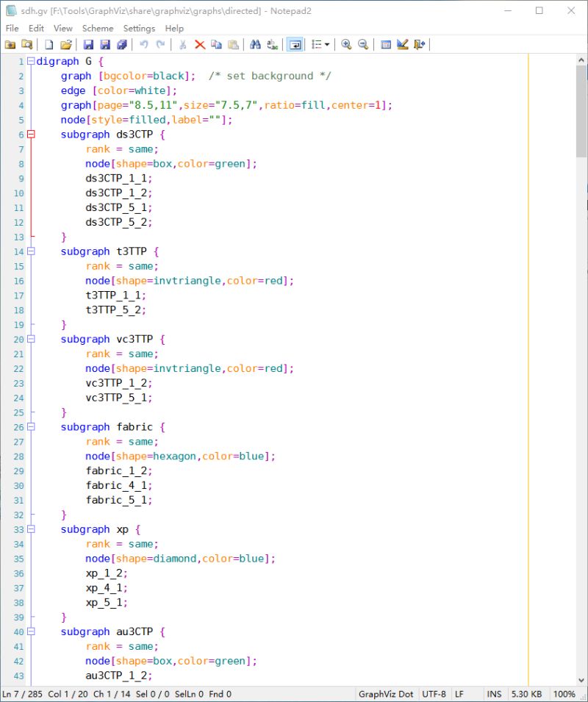588x702 pixels.
Task: Zoom in using the magnifier-plus icon
Action: pyautogui.click(x=345, y=45)
